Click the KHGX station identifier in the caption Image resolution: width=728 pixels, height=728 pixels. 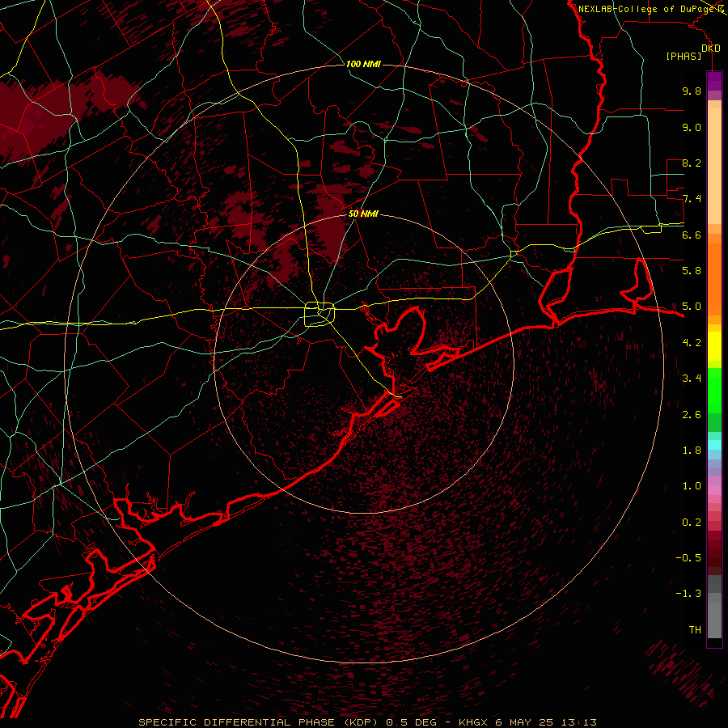click(x=474, y=722)
